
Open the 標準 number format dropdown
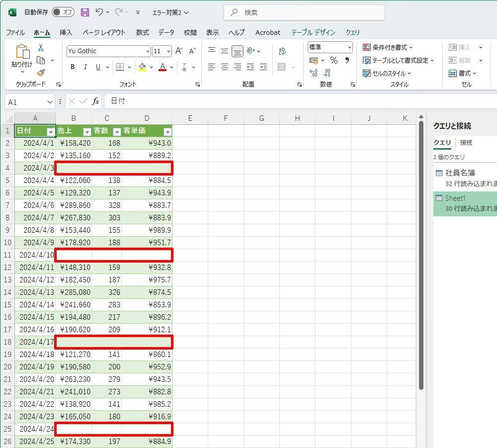point(349,48)
